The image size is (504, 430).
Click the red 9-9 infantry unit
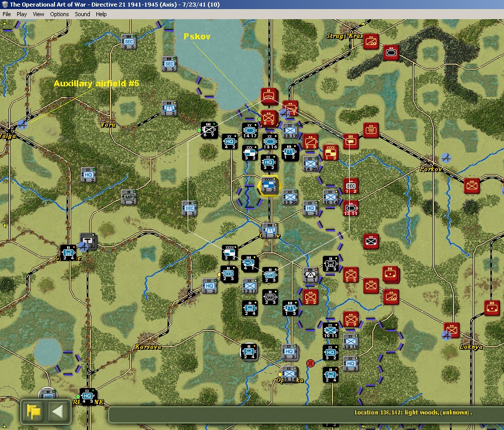point(351,319)
